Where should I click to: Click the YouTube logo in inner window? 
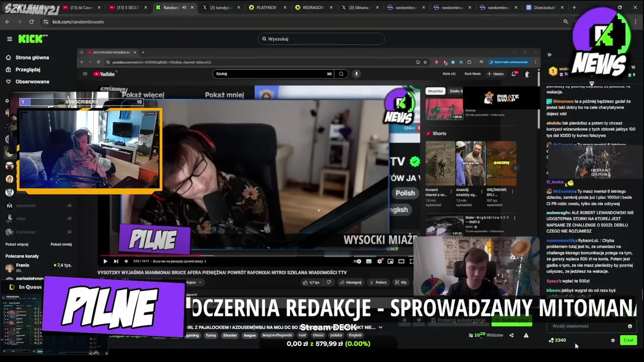tap(105, 74)
